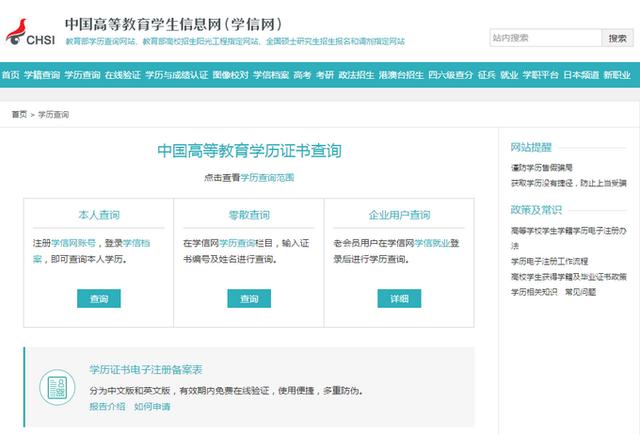Click 查询 button under 本人查询
Screen dimensions: 640x435
[99, 298]
